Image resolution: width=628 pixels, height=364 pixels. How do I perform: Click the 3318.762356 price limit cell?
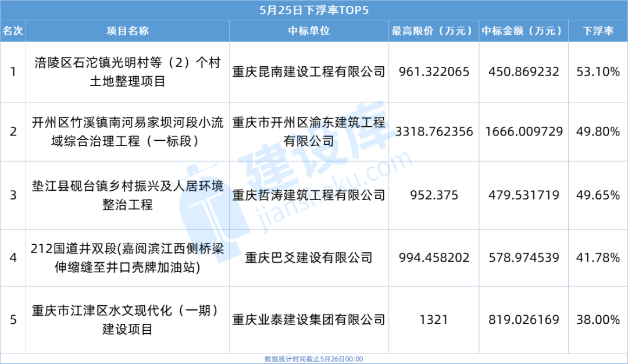click(433, 131)
